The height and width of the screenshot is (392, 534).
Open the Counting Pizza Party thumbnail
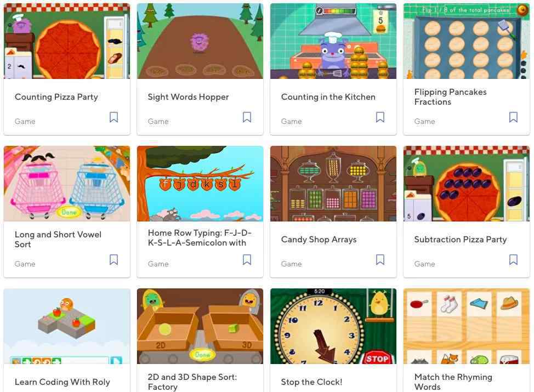pos(67,41)
